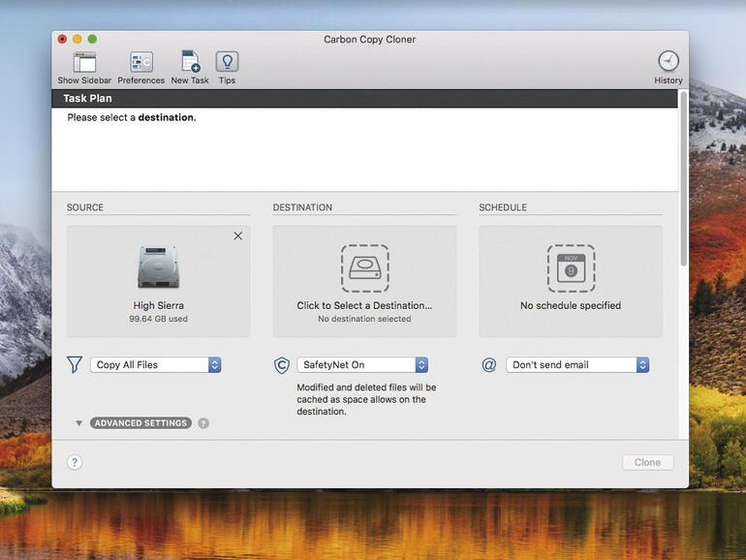Open the SafetyNet On dropdown
Viewport: 746px width, 560px height.
[x=362, y=365]
